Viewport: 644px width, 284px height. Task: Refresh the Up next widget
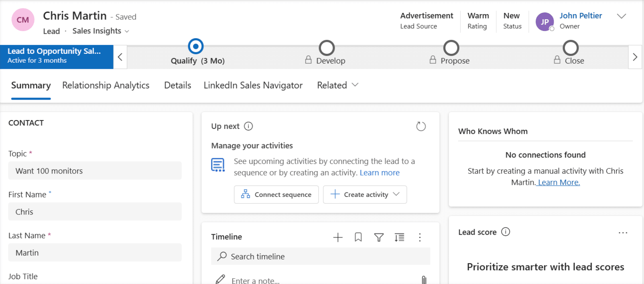pyautogui.click(x=421, y=127)
